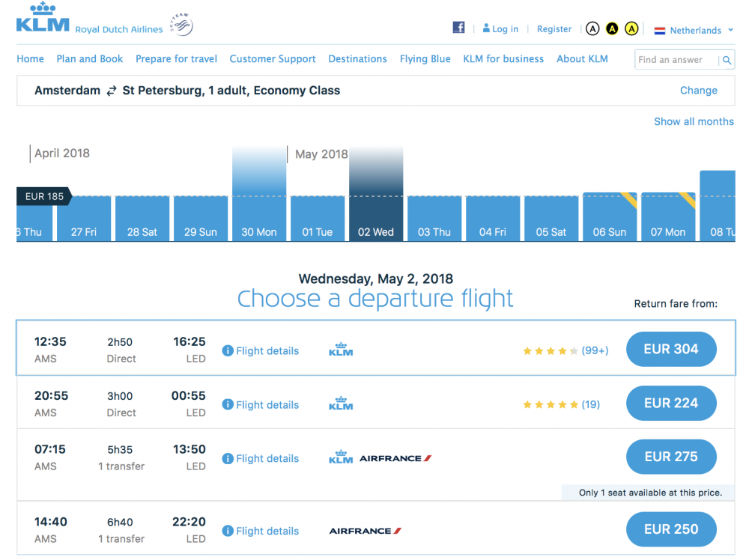Select black high contrast mode icon
Viewport: 749px width, 560px height.
(612, 29)
